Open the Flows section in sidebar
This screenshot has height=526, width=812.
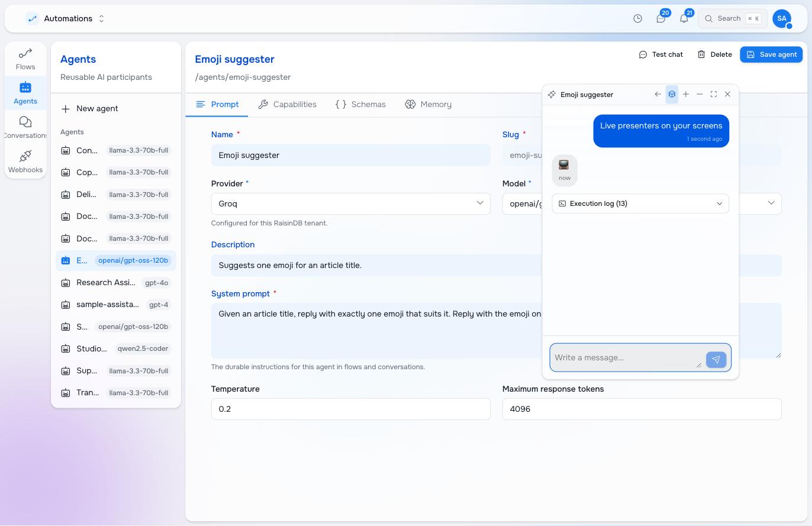[25, 59]
